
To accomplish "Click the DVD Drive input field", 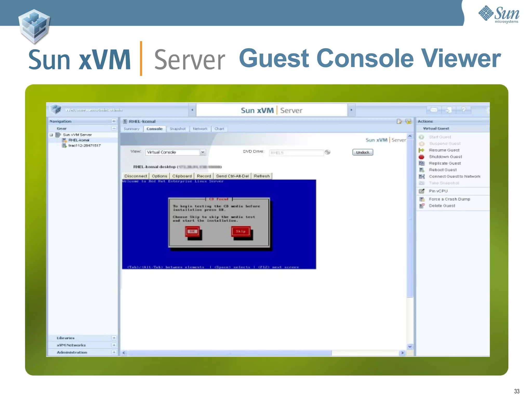I will click(296, 153).
